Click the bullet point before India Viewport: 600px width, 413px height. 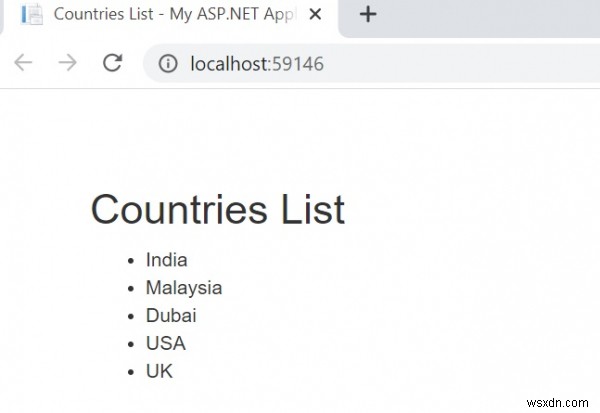(130, 261)
